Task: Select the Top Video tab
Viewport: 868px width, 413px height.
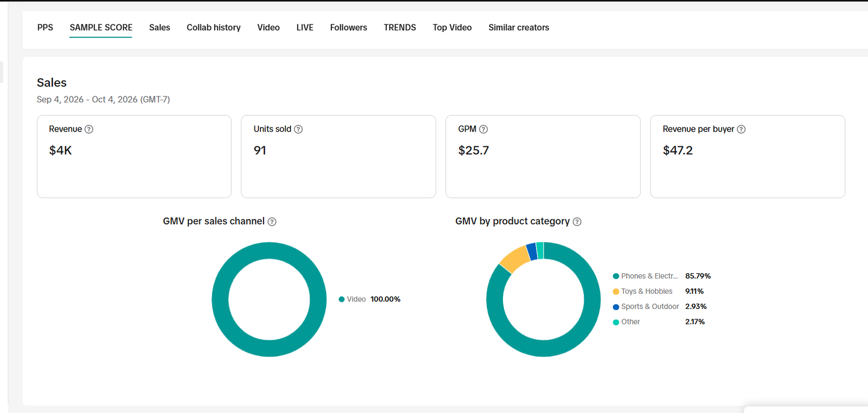Action: 452,28
